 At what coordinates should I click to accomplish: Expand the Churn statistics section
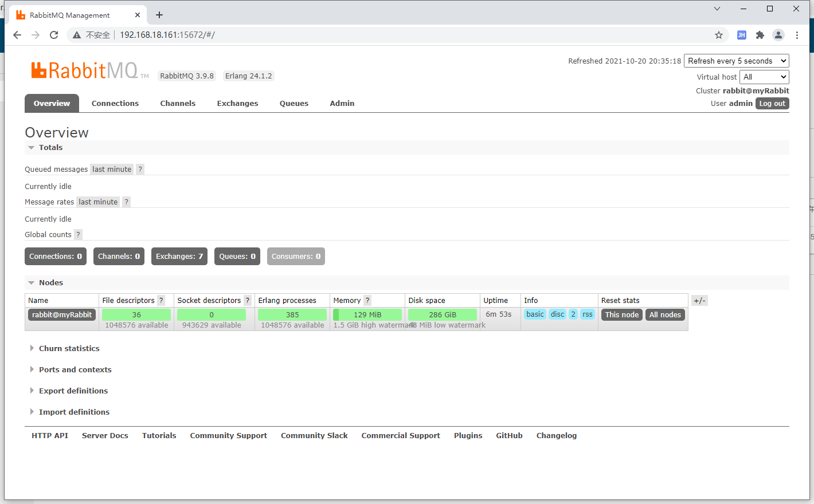(x=69, y=348)
